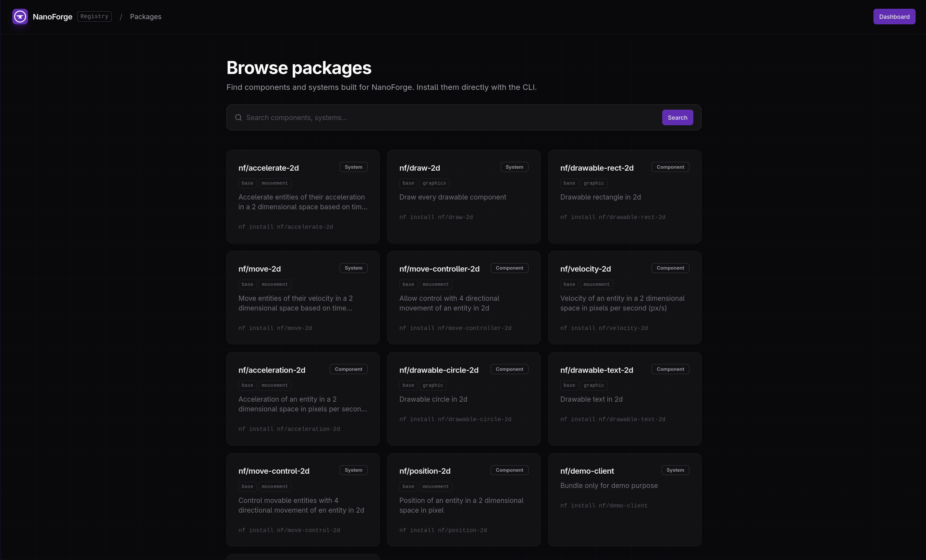Open the Dashboard
The width and height of the screenshot is (926, 560).
tap(894, 17)
